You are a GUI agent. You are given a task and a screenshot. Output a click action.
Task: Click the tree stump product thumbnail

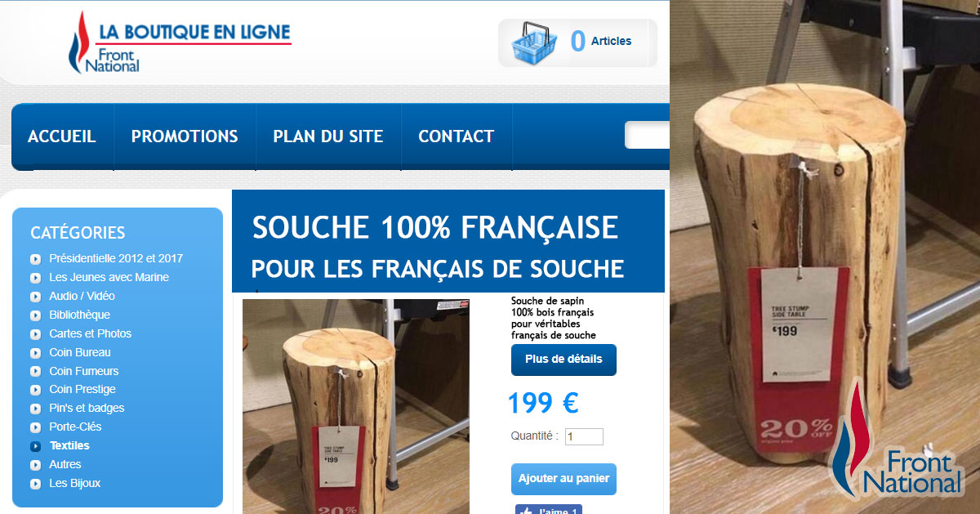click(x=356, y=406)
